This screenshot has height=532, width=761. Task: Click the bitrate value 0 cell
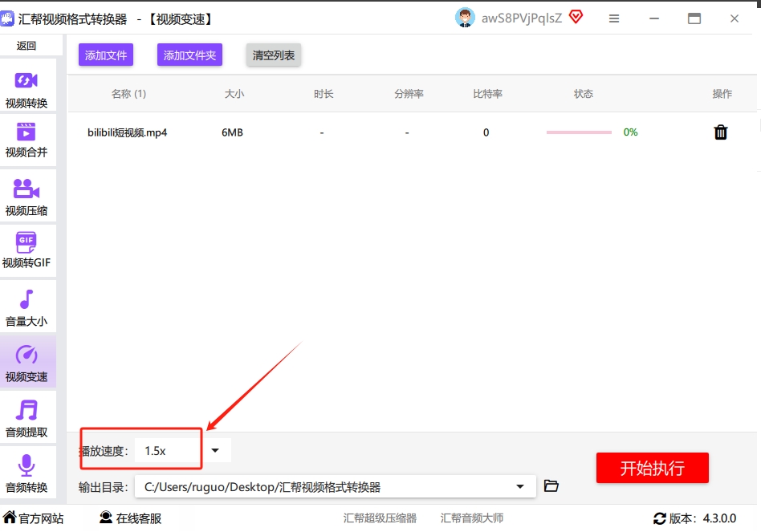tap(486, 132)
